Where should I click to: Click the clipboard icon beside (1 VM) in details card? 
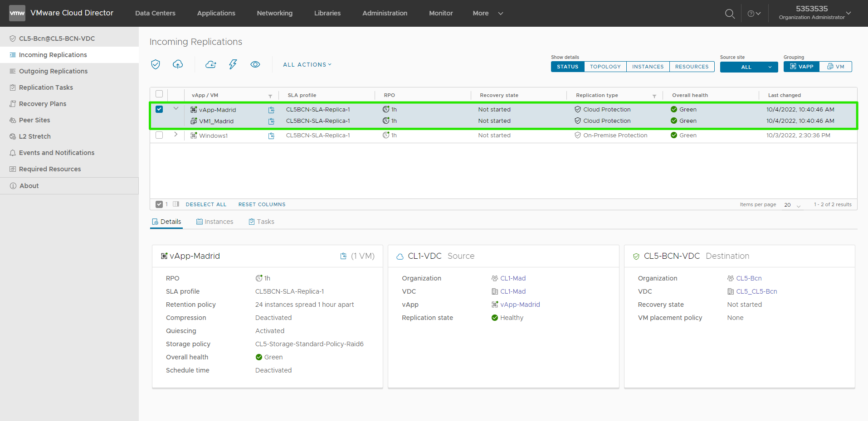343,256
